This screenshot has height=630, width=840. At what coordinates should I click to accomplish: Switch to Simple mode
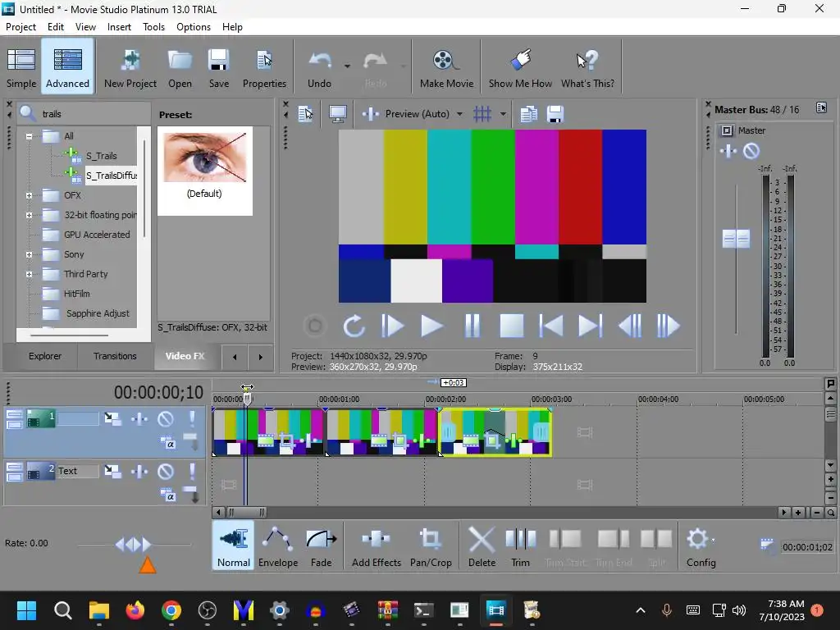pos(21,67)
